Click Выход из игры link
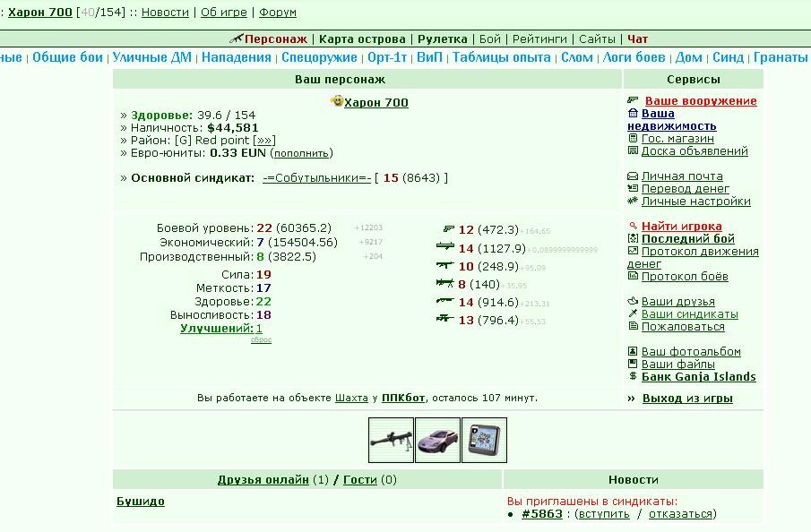Viewport: 811px width, 532px height. click(x=687, y=398)
